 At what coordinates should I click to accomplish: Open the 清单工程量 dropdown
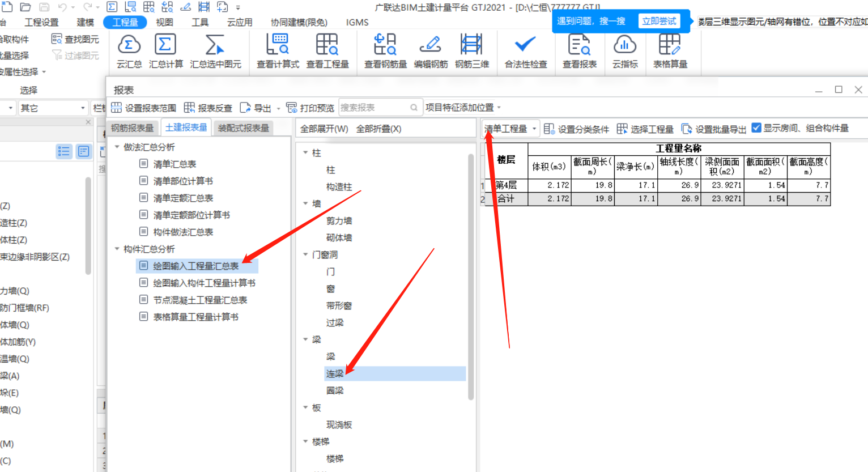pyautogui.click(x=510, y=129)
